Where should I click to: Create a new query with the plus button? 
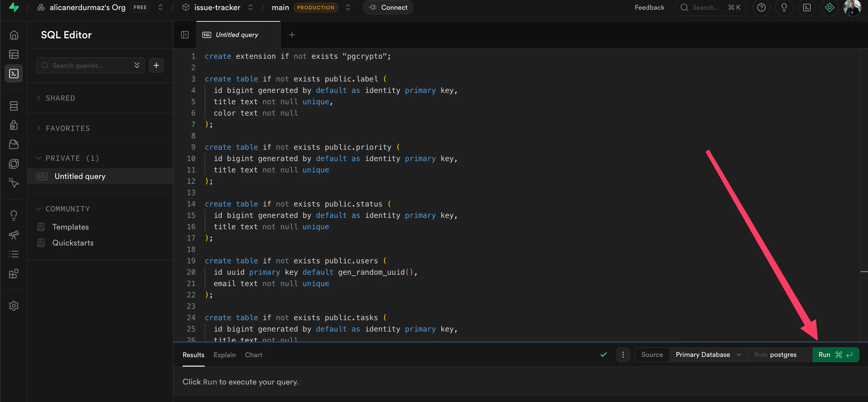point(156,65)
